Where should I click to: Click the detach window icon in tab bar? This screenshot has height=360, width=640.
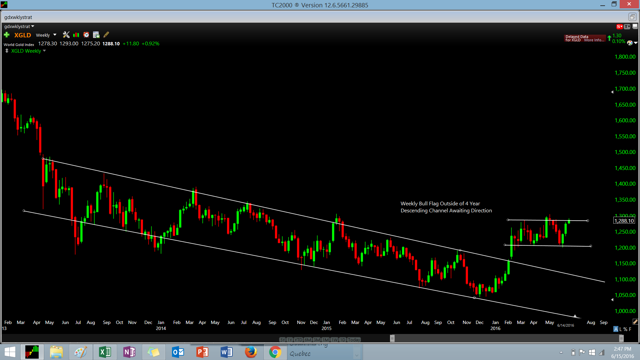click(632, 17)
